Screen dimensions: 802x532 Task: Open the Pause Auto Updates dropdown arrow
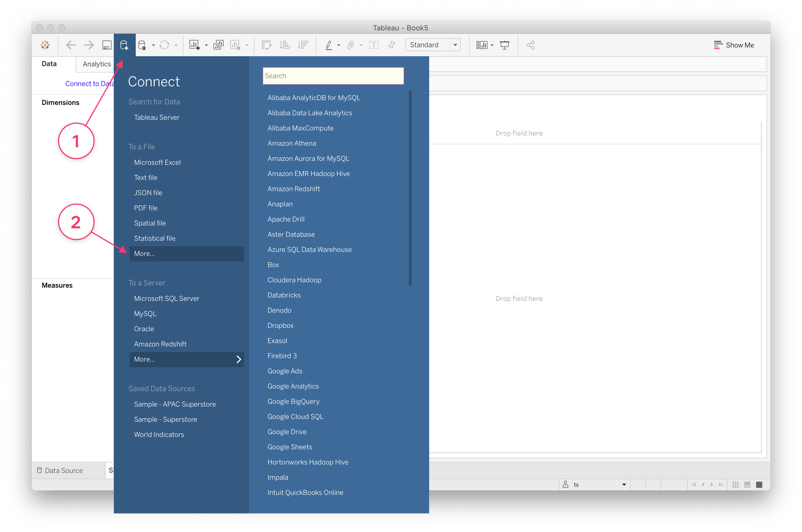153,45
